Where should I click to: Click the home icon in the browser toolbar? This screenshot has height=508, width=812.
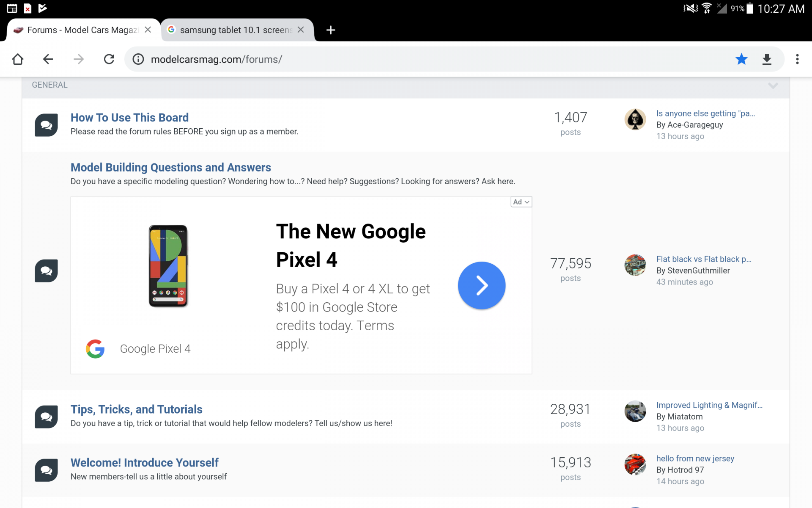pos(18,59)
